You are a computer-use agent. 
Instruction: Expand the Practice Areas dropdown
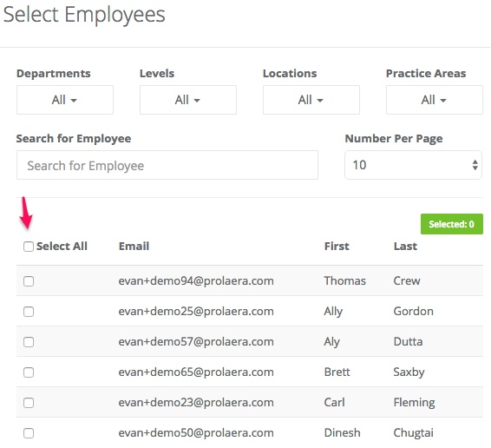pos(435,100)
